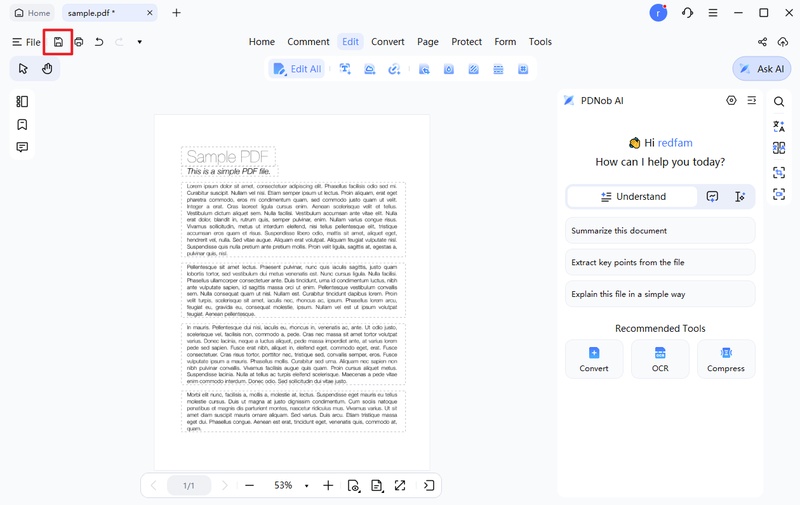Click the Save icon next to File

58,42
